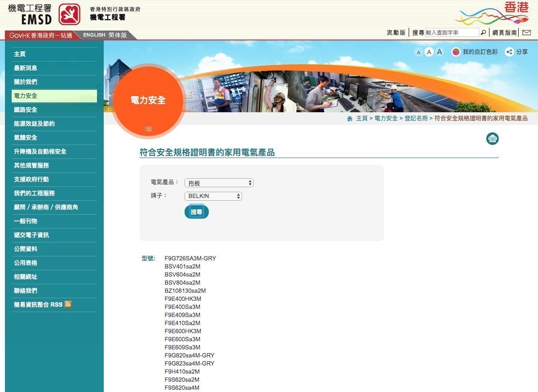Open 相關網址 in the sidebar
Image resolution: width=538 pixels, height=392 pixels.
tap(54, 277)
